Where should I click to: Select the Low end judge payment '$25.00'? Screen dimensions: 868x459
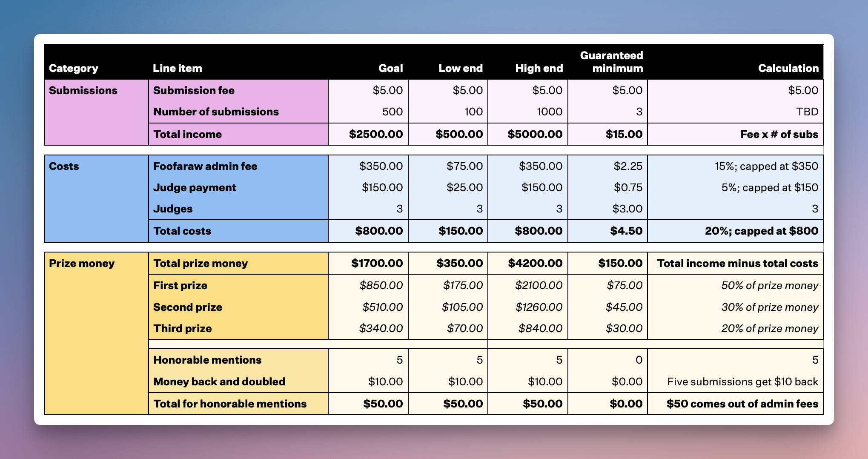coord(464,187)
